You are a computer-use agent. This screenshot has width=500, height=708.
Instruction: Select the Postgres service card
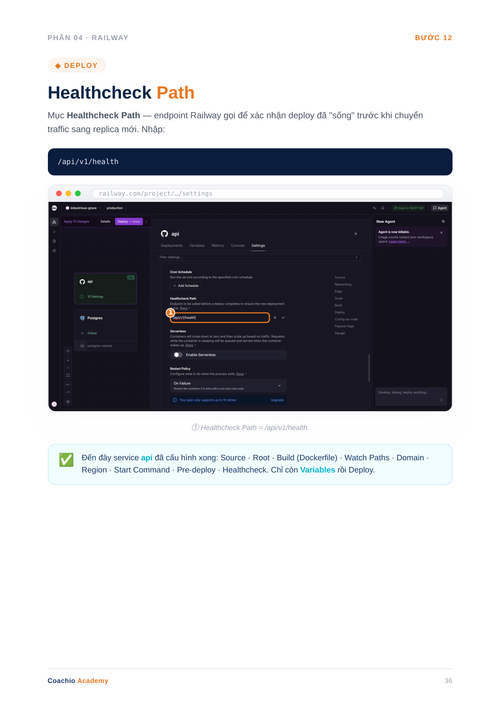106,325
